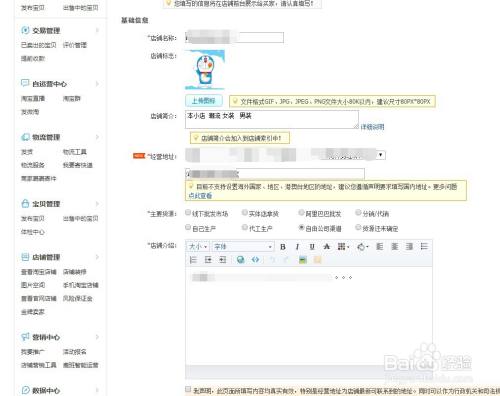Open the 经营地址 address dropdown arrow
This screenshot has height=396, width=500.
(x=381, y=155)
